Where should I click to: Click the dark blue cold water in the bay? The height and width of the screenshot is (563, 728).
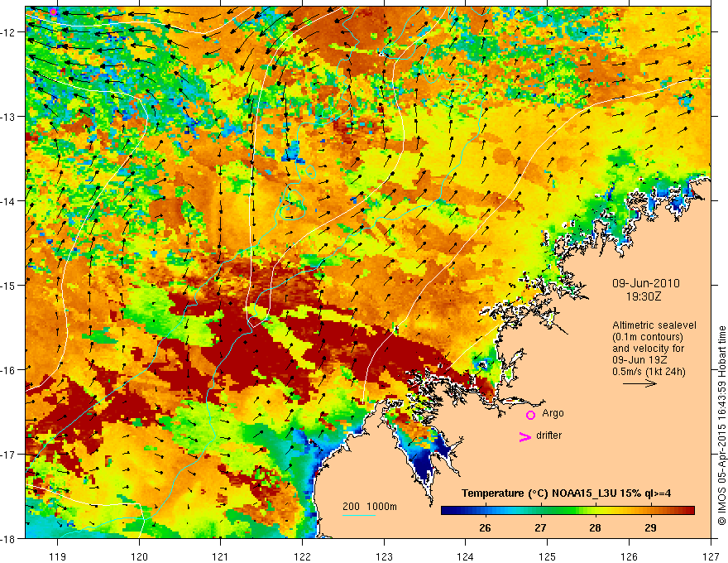click(424, 467)
